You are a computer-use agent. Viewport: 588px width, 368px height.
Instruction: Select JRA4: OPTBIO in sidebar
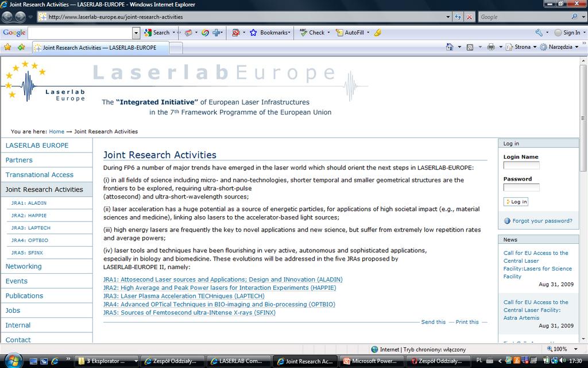(30, 240)
